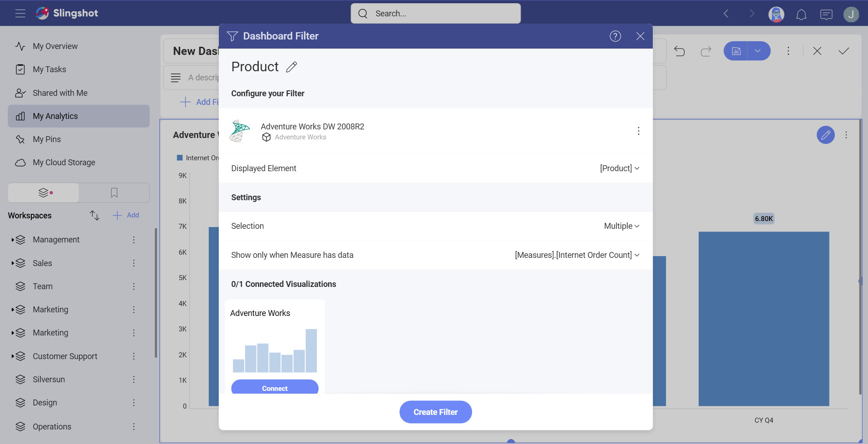868x444 pixels.
Task: Switch to the bookmarks tab
Action: (114, 193)
